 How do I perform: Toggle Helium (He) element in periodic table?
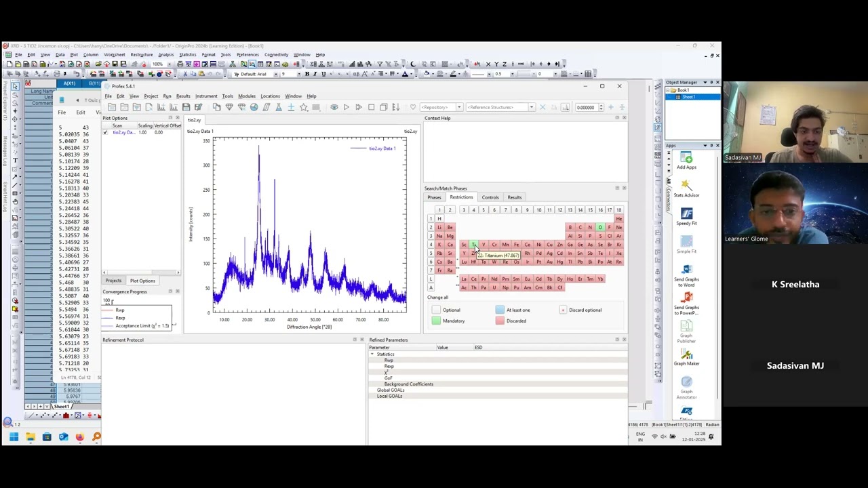coord(618,219)
